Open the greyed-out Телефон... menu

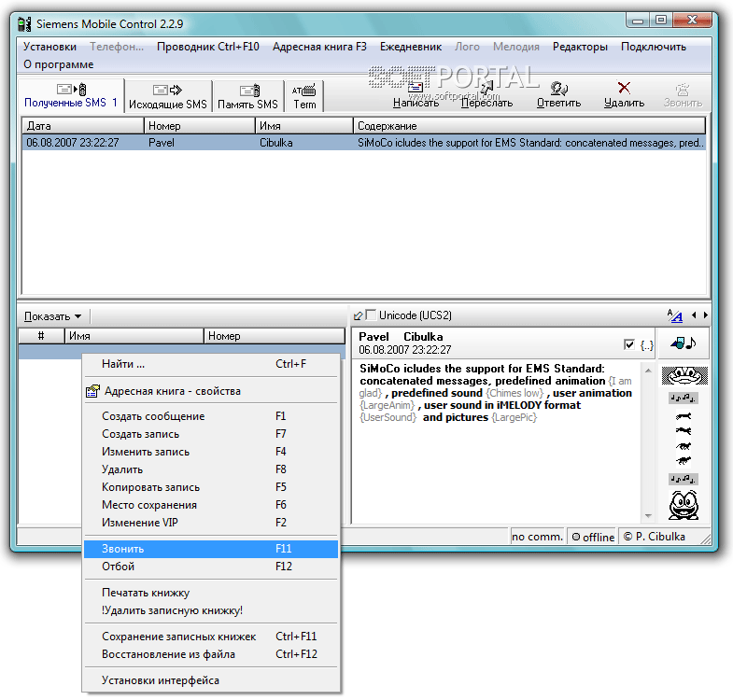[117, 47]
